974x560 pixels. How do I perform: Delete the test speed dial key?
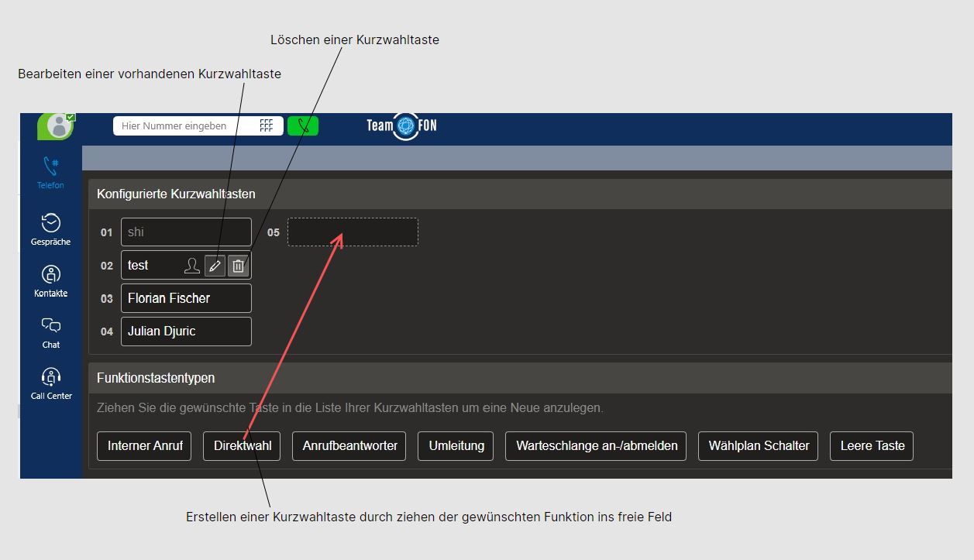(x=239, y=266)
